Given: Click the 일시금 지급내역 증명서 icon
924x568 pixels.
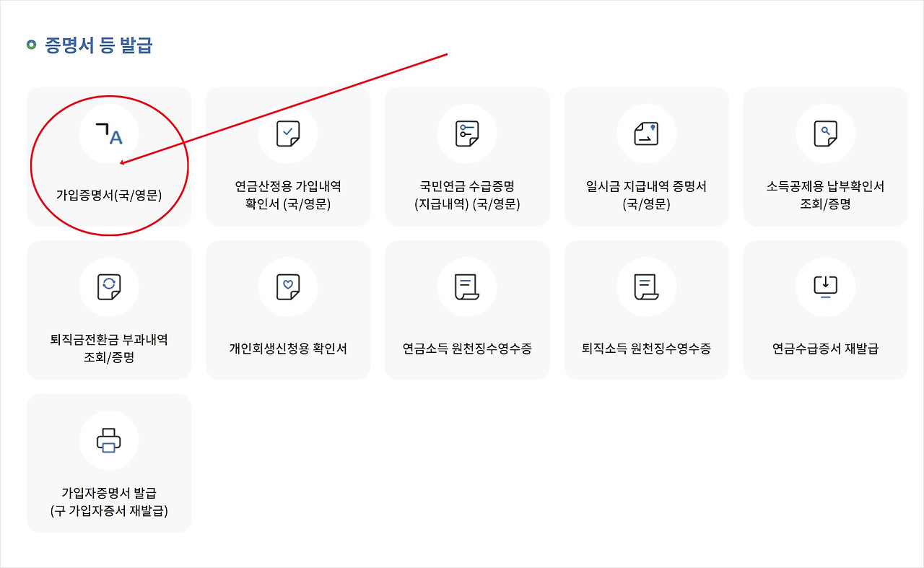Looking at the screenshot, I should click(646, 134).
